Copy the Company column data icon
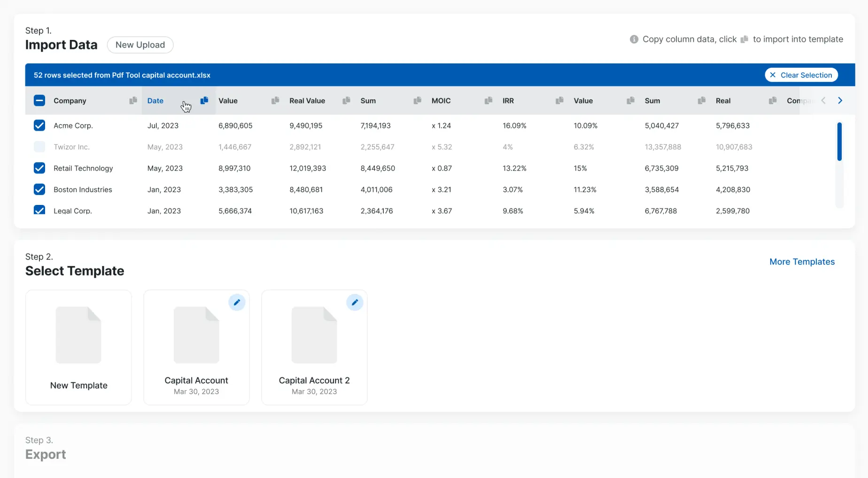 click(x=133, y=101)
